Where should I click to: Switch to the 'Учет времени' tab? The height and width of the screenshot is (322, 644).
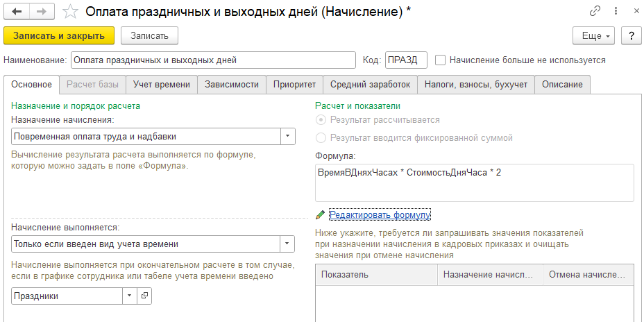(161, 85)
